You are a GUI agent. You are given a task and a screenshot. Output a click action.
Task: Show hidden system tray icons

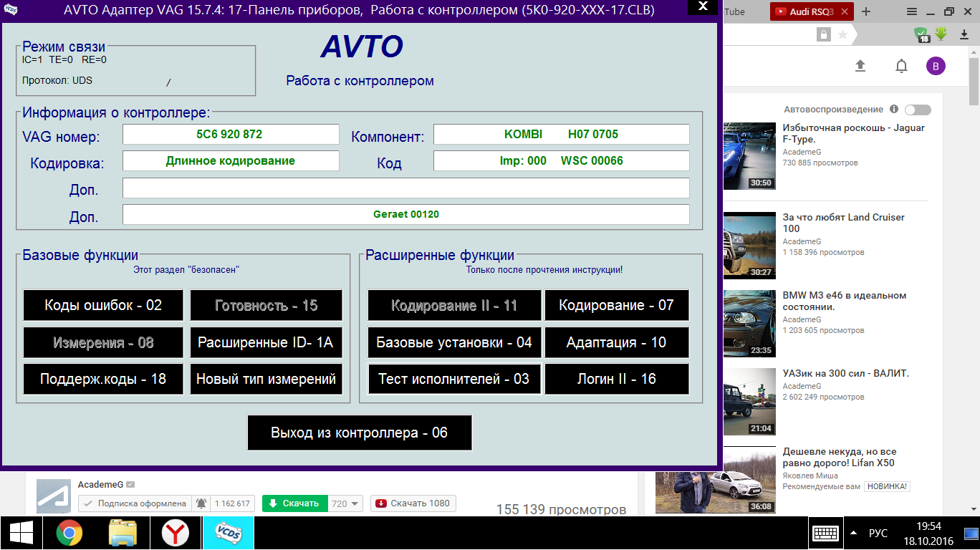click(853, 534)
